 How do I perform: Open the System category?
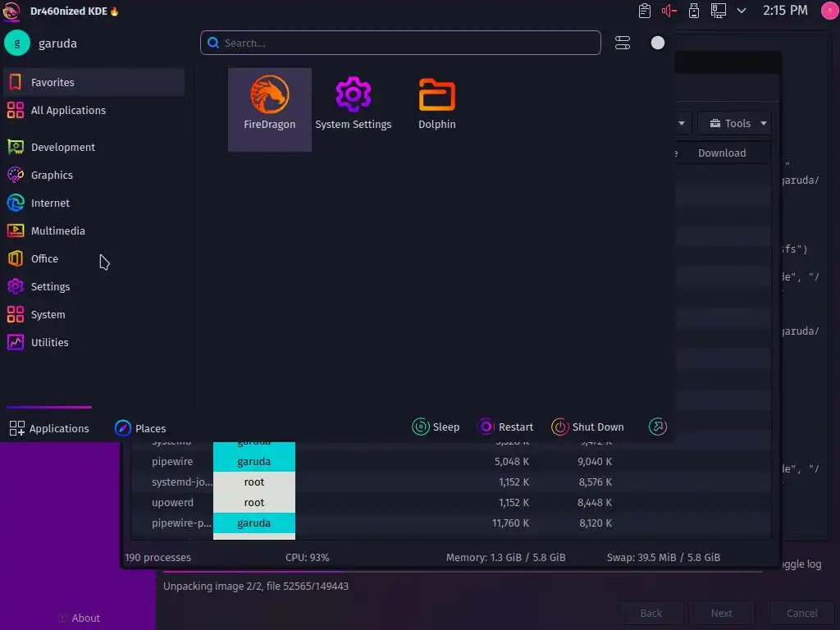click(94, 314)
